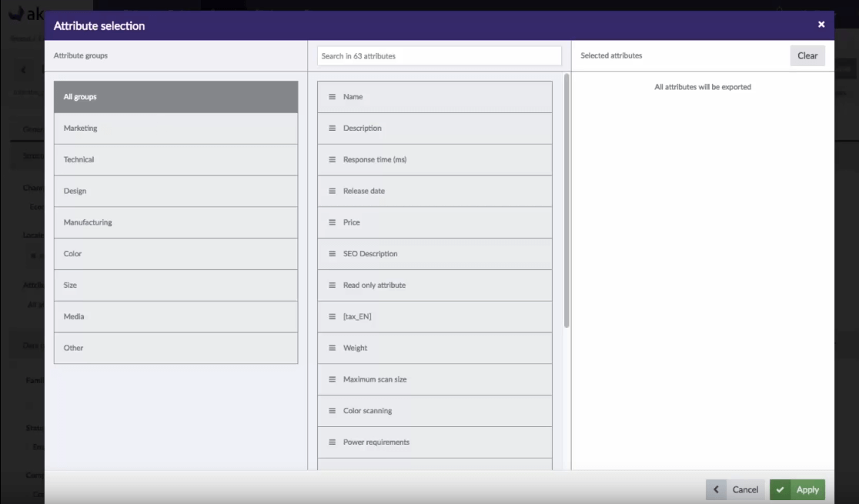This screenshot has width=859, height=504.
Task: Select the Media attribute group
Action: pos(175,317)
